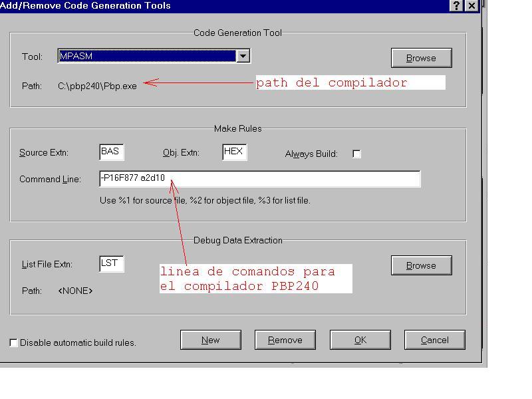The image size is (532, 399).
Task: Dismiss the dialog with Cancel
Action: click(x=434, y=340)
